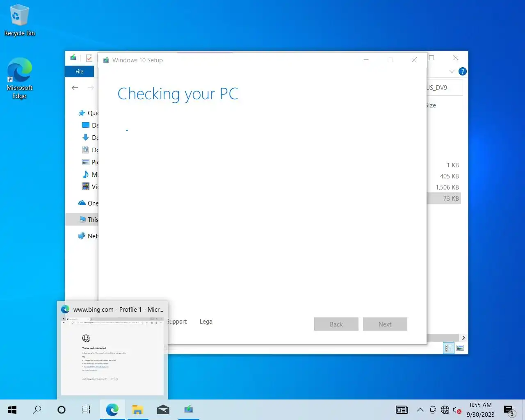The width and height of the screenshot is (525, 420).
Task: Open the notification center with 3 alerts
Action: pos(509,410)
